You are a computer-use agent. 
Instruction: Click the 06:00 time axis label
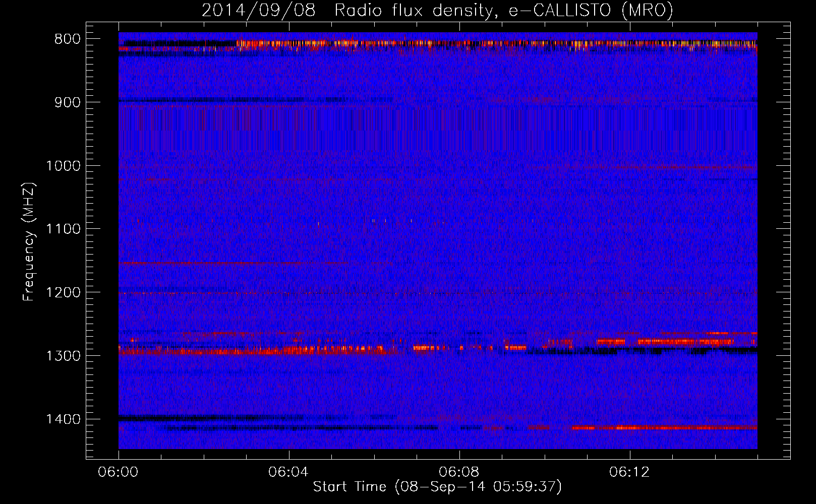(x=118, y=472)
